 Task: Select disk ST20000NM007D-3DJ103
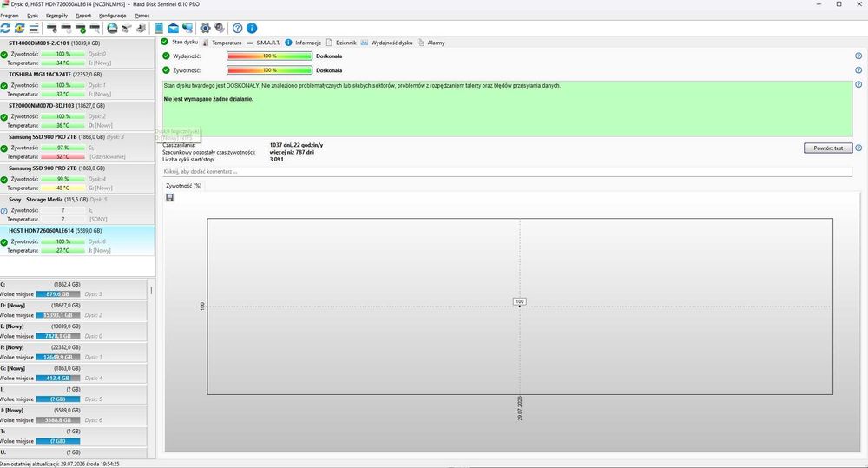77,115
